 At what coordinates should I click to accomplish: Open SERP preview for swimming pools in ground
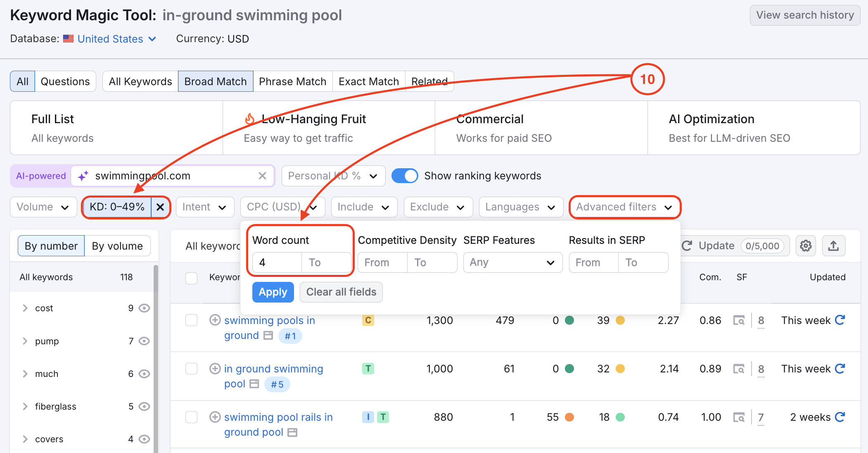[740, 320]
